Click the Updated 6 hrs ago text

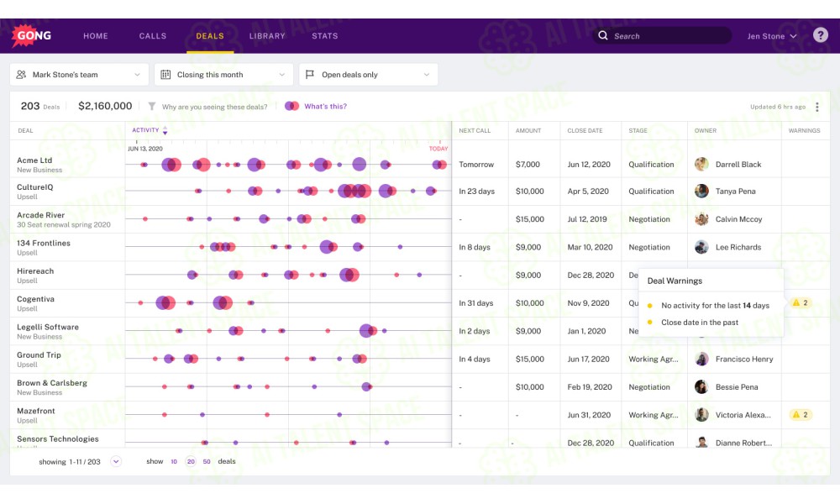pyautogui.click(x=778, y=107)
